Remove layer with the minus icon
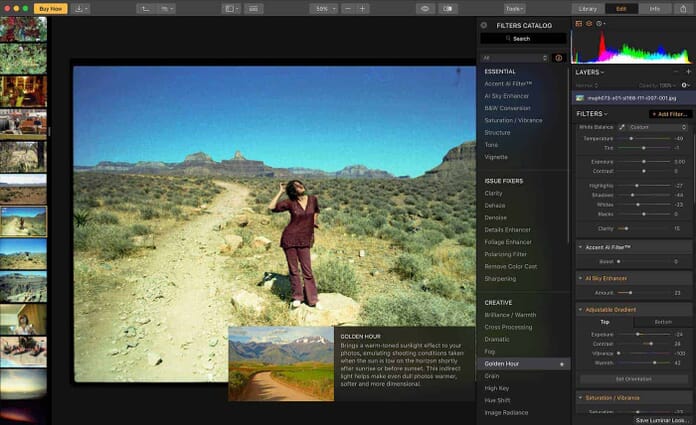This screenshot has width=696, height=425. pos(675,71)
